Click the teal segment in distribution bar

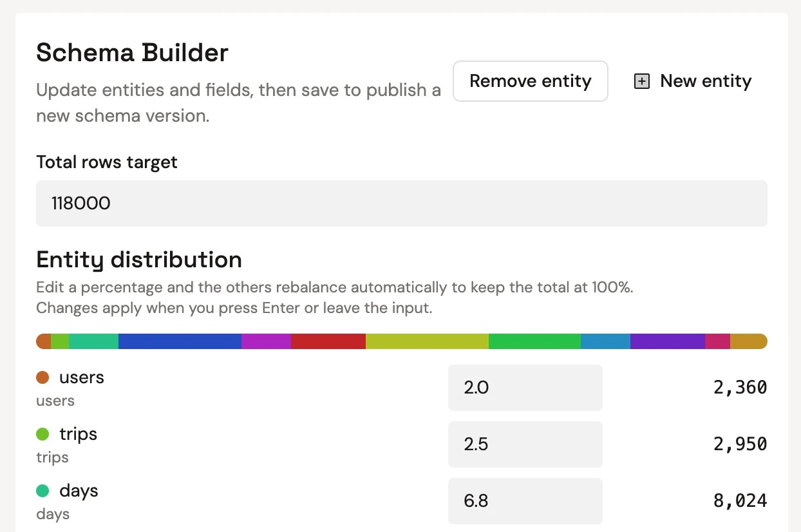93,341
